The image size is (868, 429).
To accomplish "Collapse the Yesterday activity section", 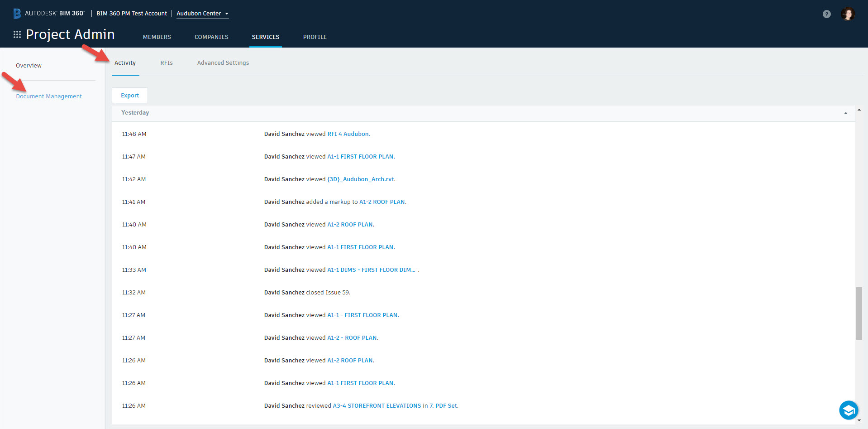I will (x=845, y=113).
